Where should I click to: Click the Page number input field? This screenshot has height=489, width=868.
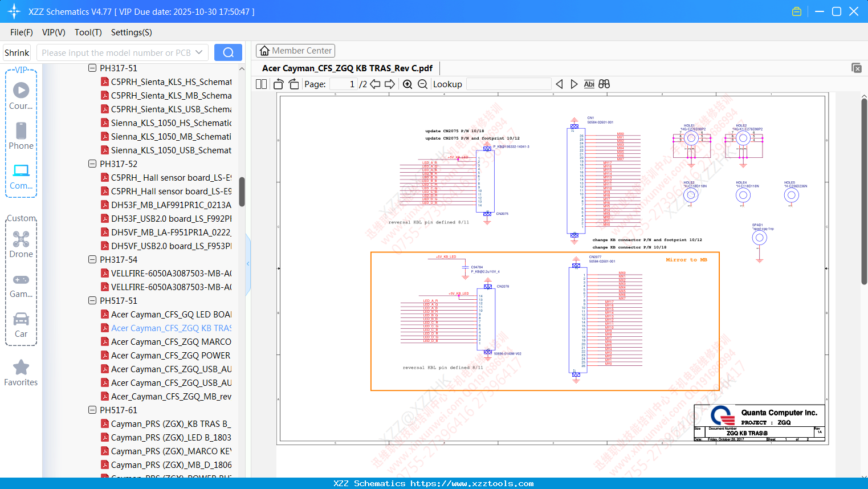(343, 84)
